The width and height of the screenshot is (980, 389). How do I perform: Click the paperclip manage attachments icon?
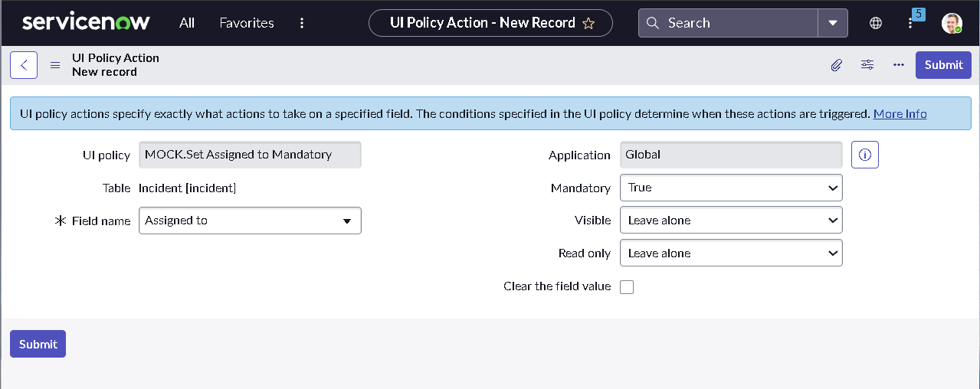click(836, 65)
